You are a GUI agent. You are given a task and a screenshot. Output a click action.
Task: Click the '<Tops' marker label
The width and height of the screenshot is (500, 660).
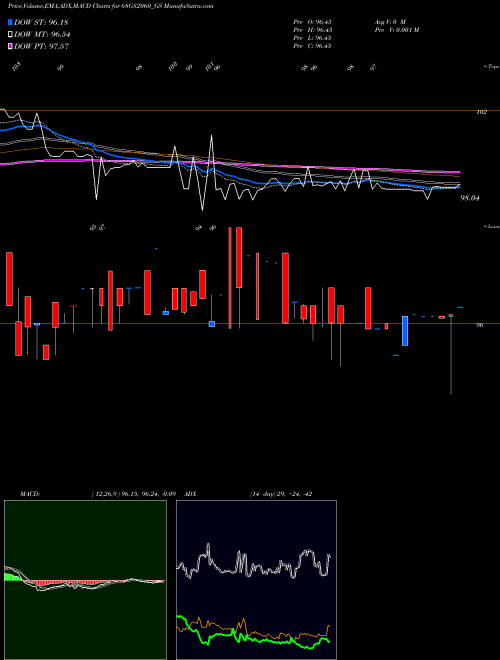(491, 67)
